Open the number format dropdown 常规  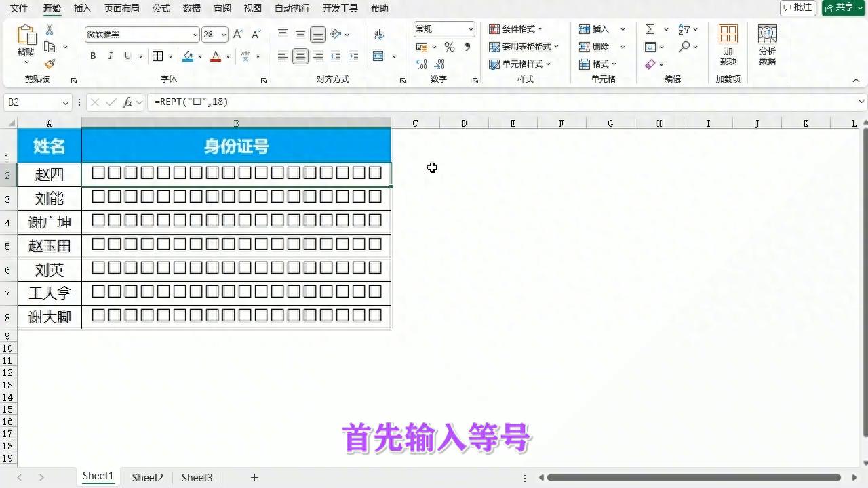(x=471, y=29)
